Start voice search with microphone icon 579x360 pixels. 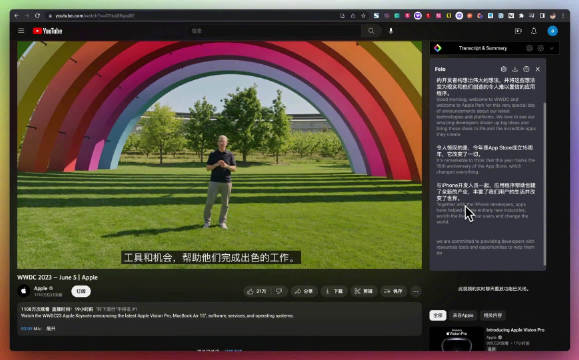tap(391, 31)
